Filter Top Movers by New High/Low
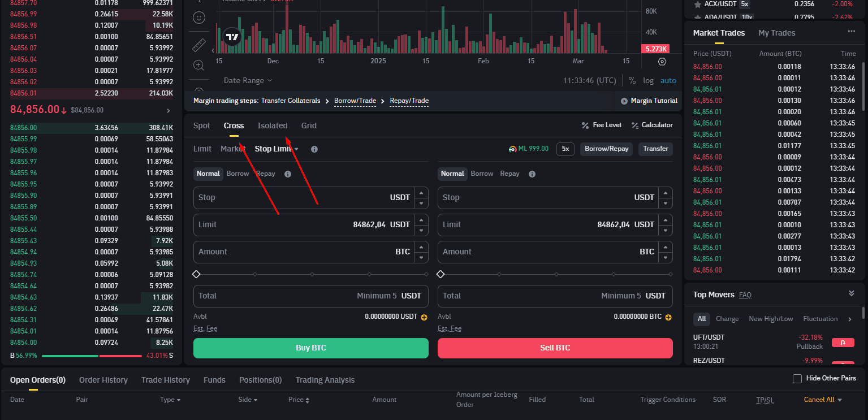This screenshot has height=420, width=868. coord(771,319)
